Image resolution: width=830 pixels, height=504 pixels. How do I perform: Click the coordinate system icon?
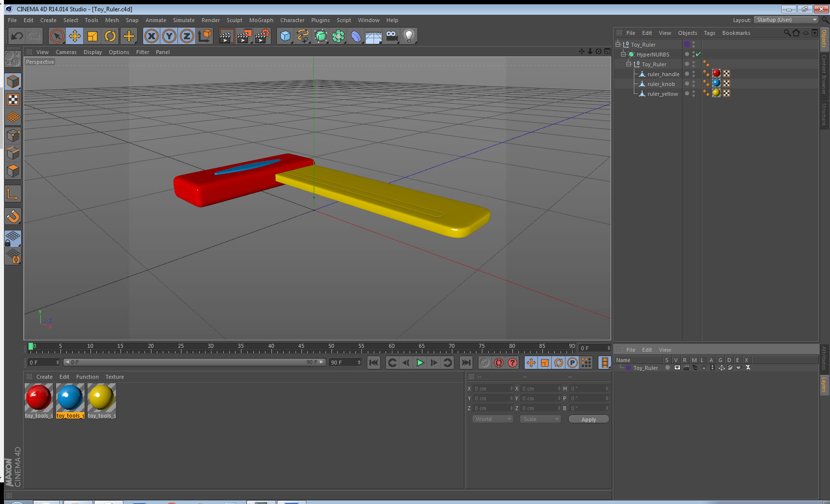pyautogui.click(x=205, y=36)
